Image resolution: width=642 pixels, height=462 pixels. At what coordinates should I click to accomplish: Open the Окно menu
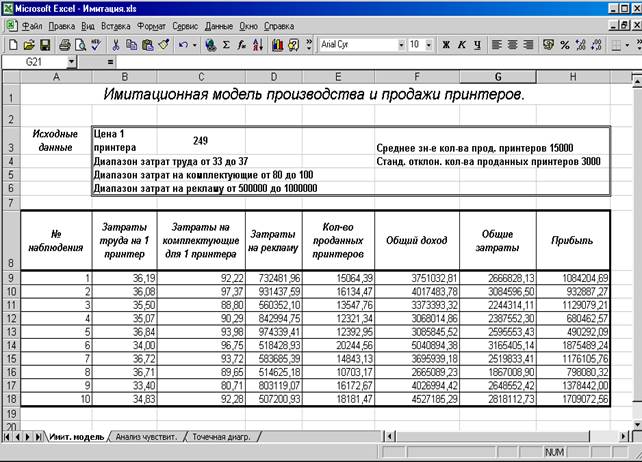click(249, 26)
